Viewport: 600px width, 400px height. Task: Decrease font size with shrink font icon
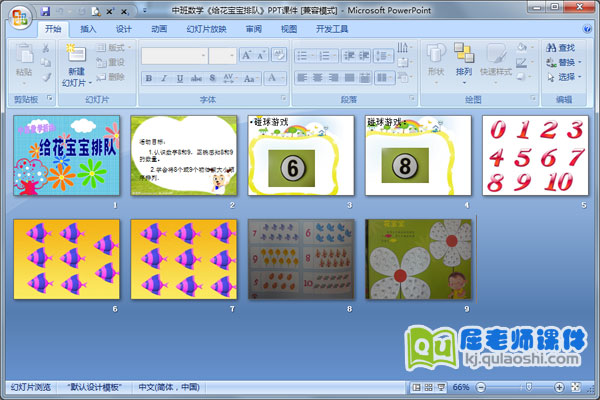[x=261, y=56]
